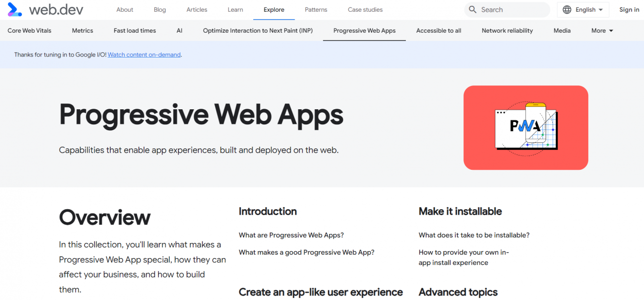Expand the More navigation menu

click(601, 30)
